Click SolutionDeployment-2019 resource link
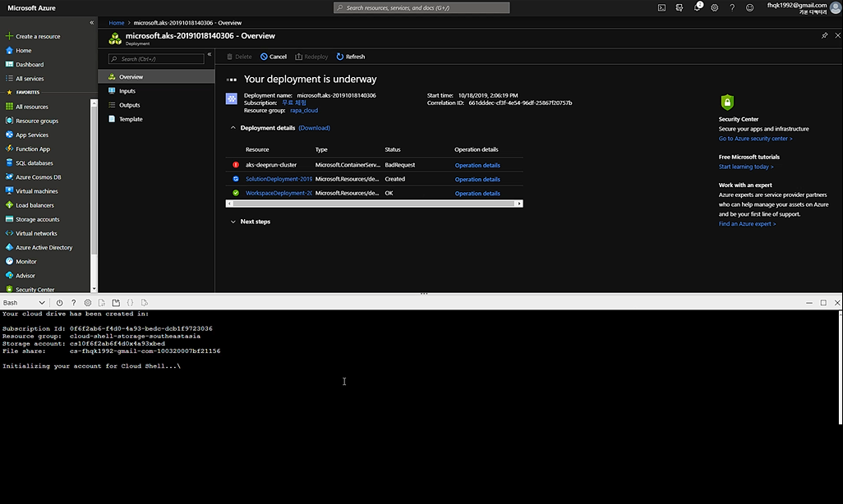The height and width of the screenshot is (504, 843). pyautogui.click(x=279, y=179)
